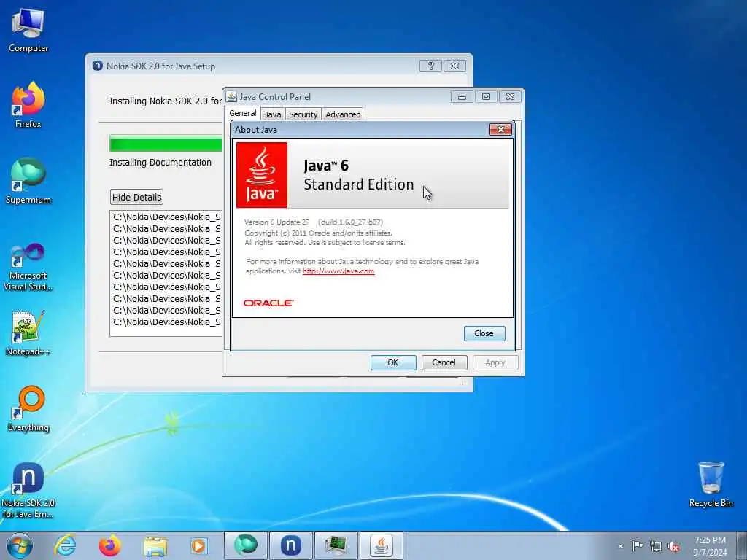Click the 'Java 6' heading text
This screenshot has width=747, height=560.
[326, 166]
